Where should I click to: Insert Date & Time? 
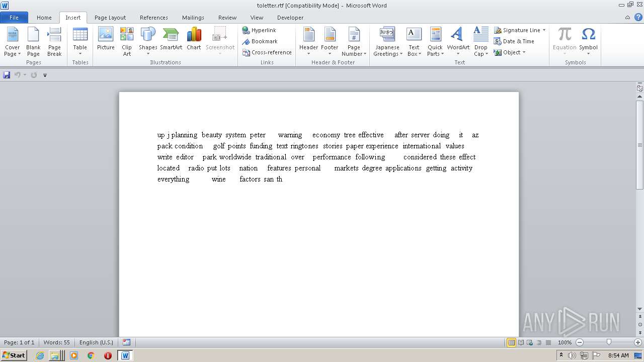click(514, 41)
